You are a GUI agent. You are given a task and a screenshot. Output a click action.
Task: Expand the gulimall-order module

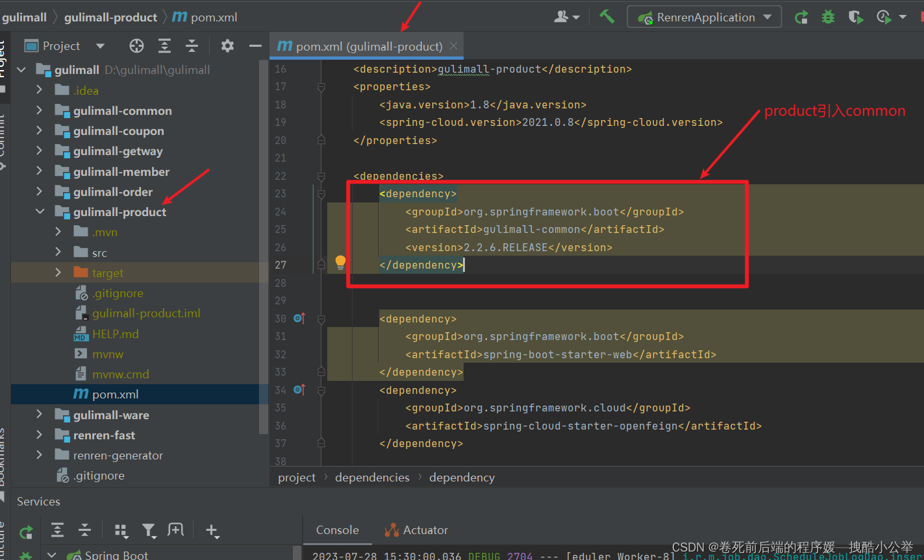pos(40,191)
